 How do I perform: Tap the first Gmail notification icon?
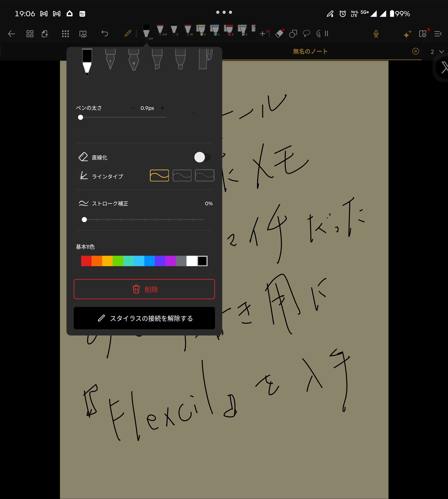click(44, 14)
